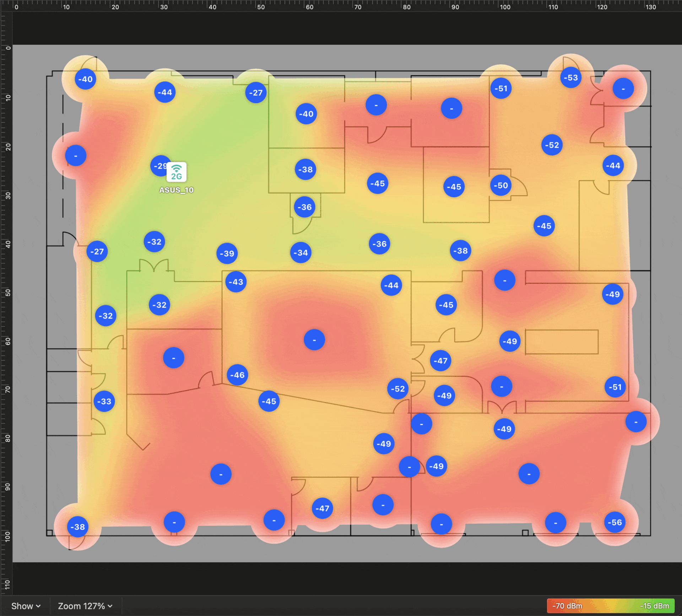Open the Show dropdown menu
The width and height of the screenshot is (682, 616).
(26, 606)
